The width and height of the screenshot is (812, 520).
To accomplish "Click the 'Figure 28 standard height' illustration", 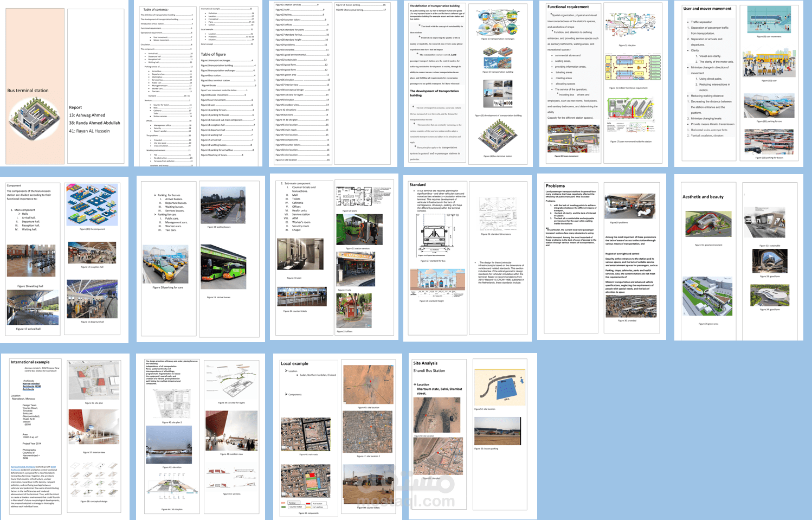I will point(437,284).
